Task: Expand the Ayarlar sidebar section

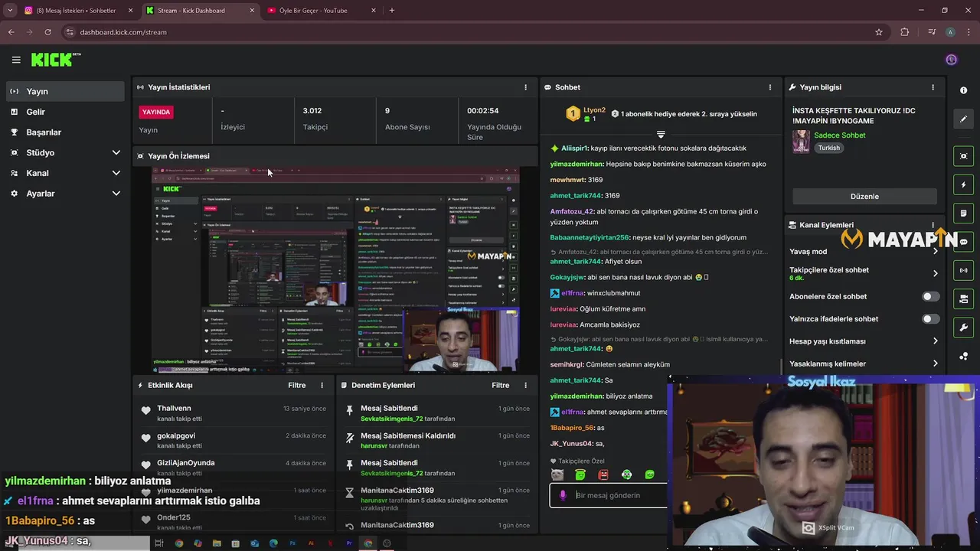Action: (x=65, y=194)
